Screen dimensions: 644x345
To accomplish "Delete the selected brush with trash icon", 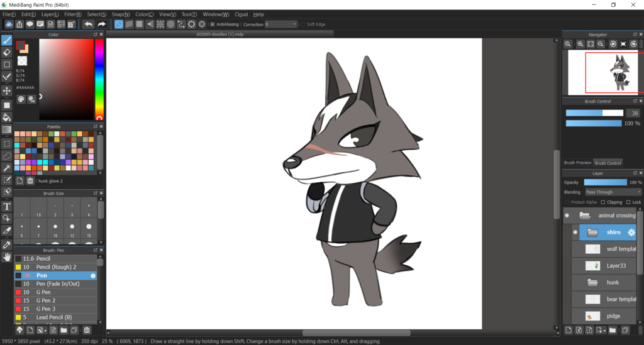I will 87,330.
